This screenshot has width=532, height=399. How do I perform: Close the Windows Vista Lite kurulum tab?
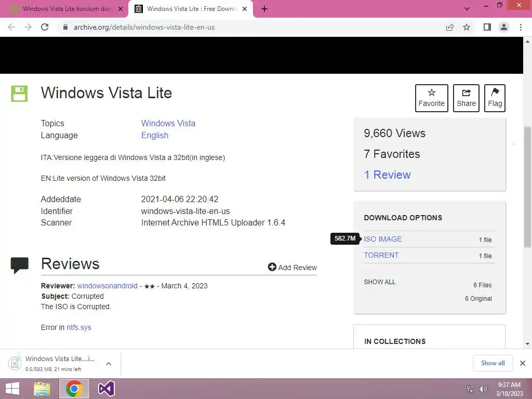(121, 9)
